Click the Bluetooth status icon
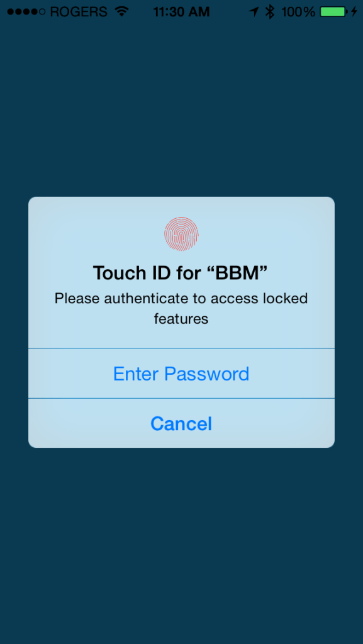This screenshot has height=644, width=363. (270, 11)
